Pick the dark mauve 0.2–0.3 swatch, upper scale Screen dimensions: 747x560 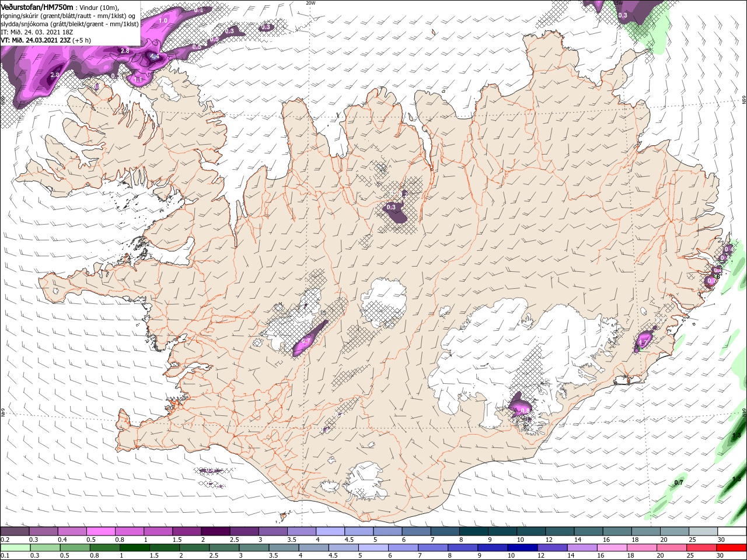15,531
